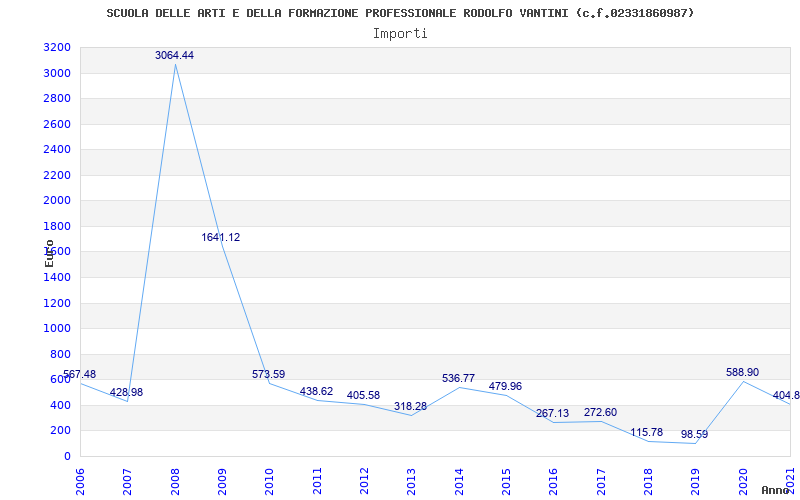Click the 588.90 data label
This screenshot has height=500, width=800.
pyautogui.click(x=742, y=372)
